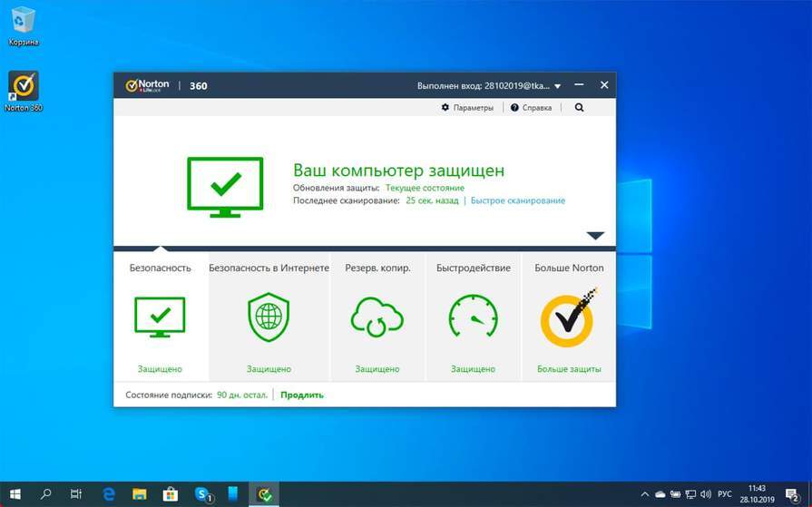This screenshot has height=507, width=812.
Task: Select the Безопасность tab
Action: point(161,268)
